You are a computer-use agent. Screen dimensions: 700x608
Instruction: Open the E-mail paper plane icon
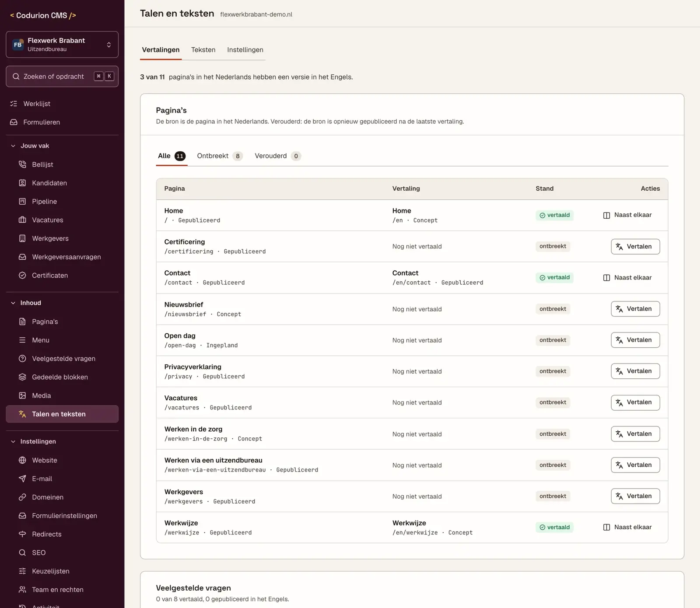pyautogui.click(x=22, y=479)
